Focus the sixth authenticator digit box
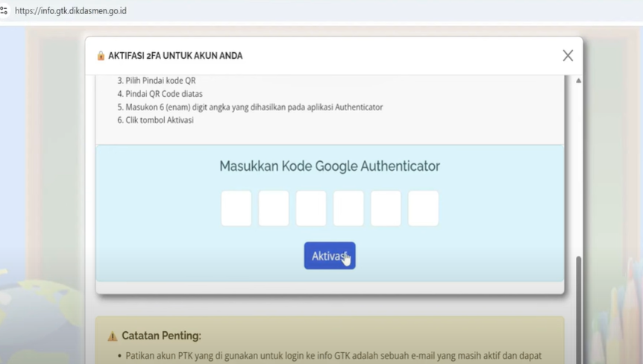The image size is (643, 364). coord(423,208)
